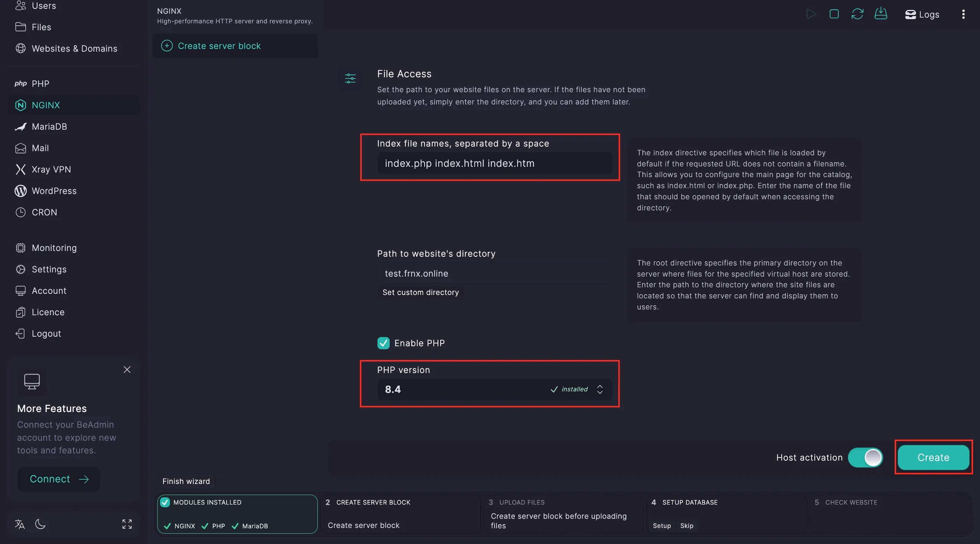
Task: Select the Upload Files wizard step
Action: coord(563,514)
